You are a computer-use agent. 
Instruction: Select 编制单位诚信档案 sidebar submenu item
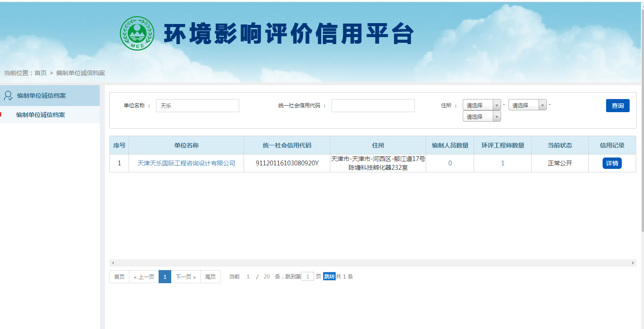[x=41, y=115]
